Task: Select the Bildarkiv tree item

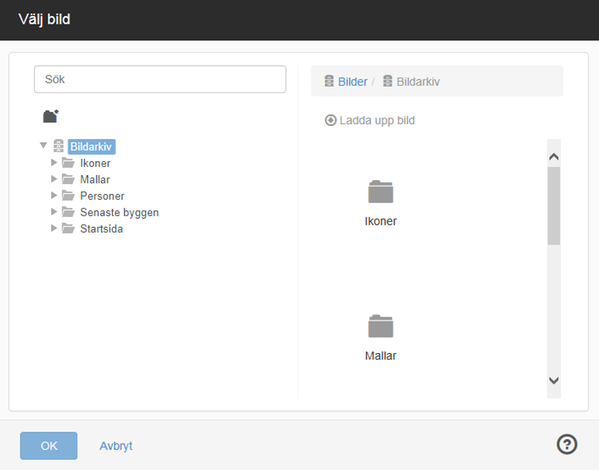Action: [x=91, y=147]
